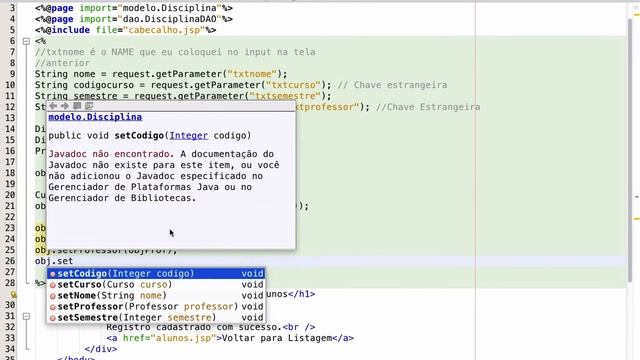Click the closing </div> tag on line 34
Viewport: 640px width, 360px height.
101,349
